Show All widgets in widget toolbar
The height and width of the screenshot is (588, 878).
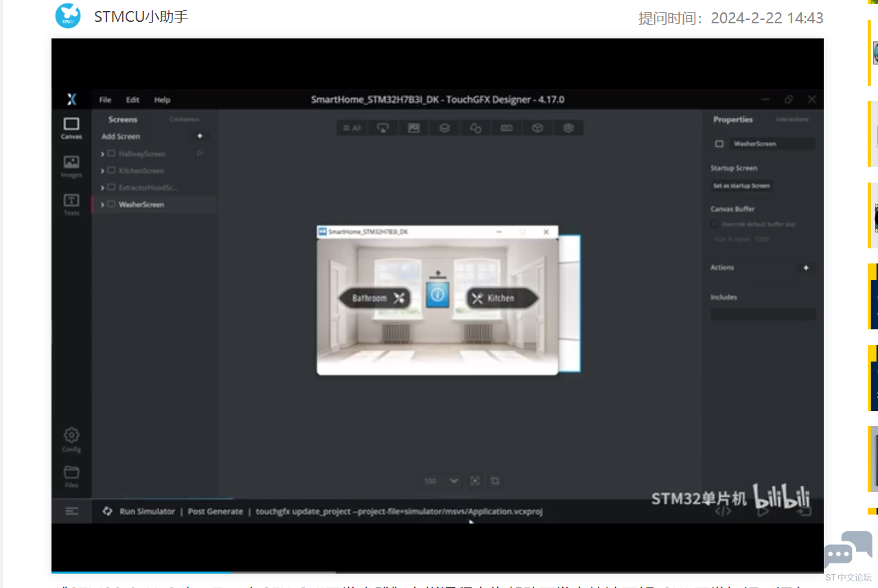pyautogui.click(x=352, y=128)
